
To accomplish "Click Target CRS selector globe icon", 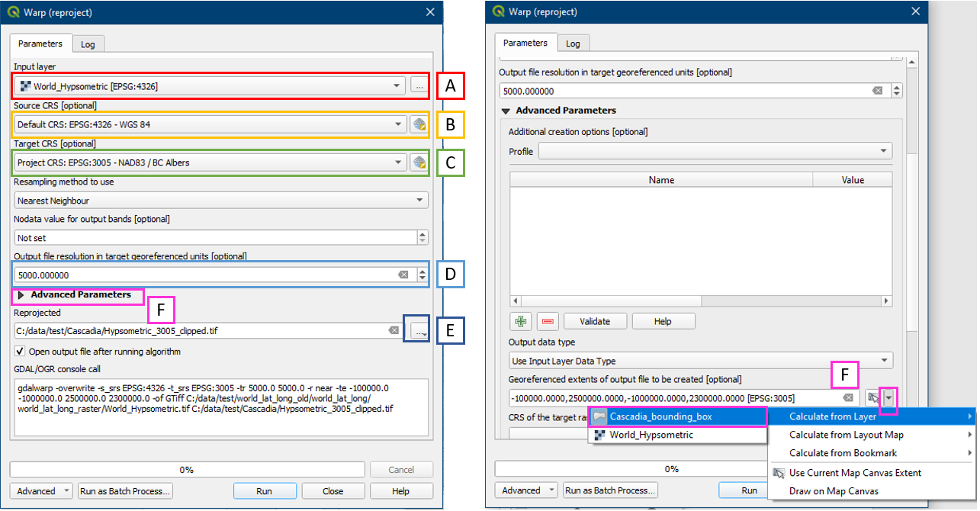I will coord(418,162).
